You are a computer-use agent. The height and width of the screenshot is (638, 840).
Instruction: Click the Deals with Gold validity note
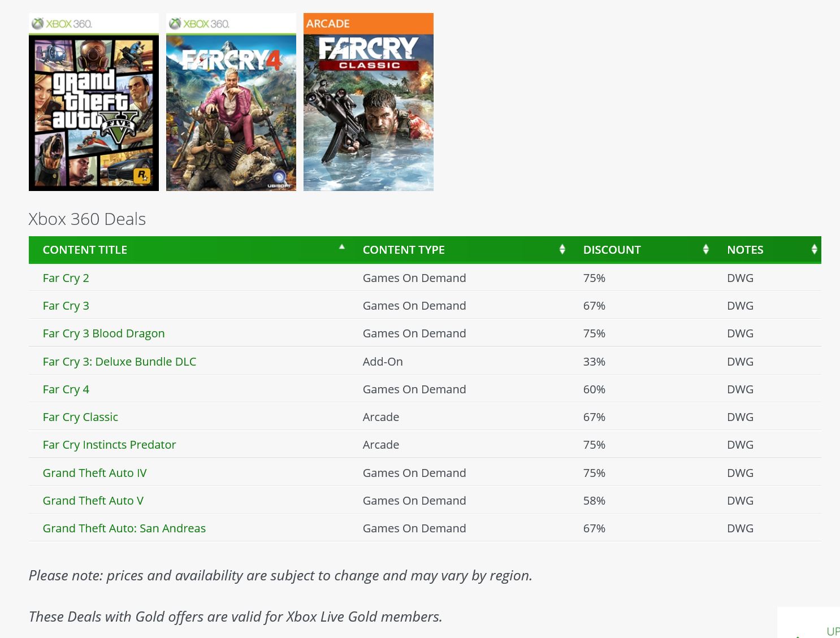(x=236, y=617)
